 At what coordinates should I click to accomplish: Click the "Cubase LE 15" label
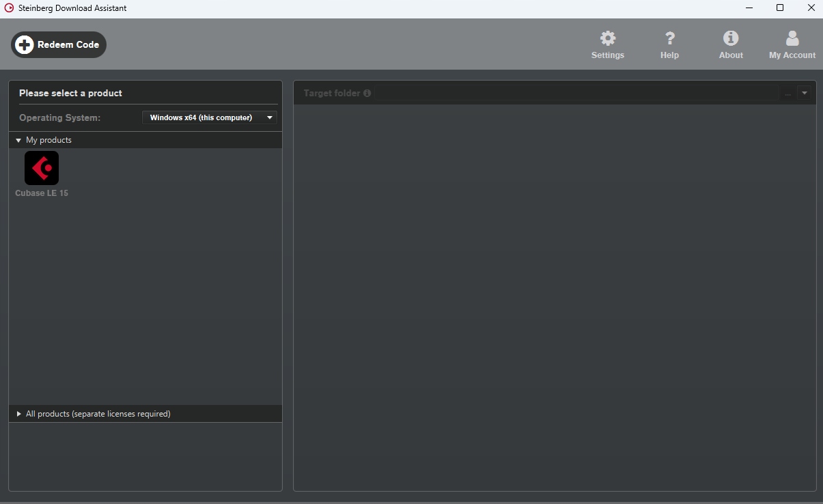click(x=42, y=193)
